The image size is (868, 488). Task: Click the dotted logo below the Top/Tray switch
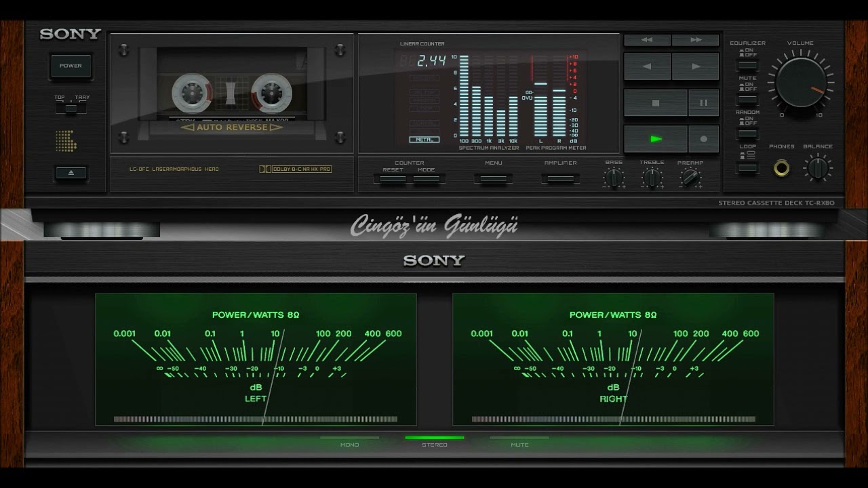66,140
